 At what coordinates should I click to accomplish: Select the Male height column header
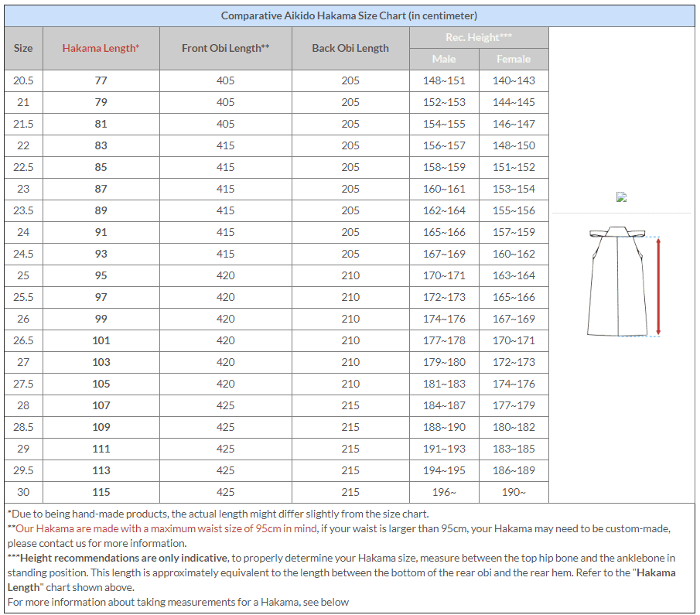444,59
